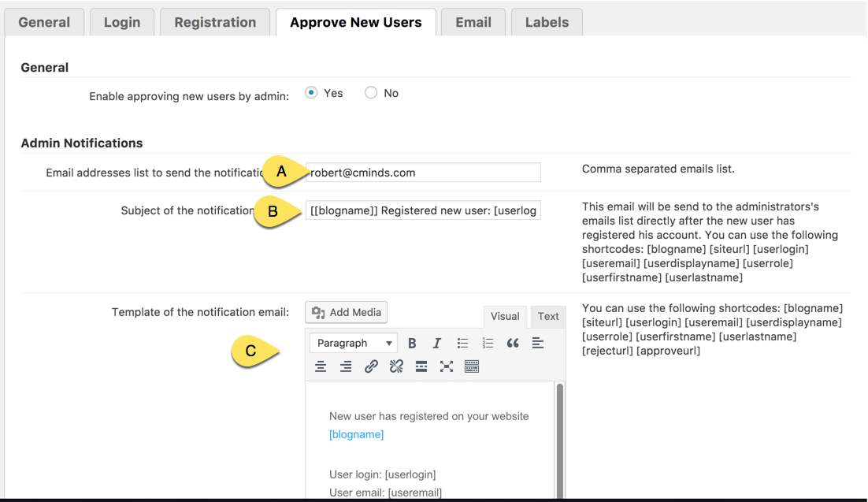Click the insert link icon
Viewport: 868px width, 502px height.
tap(371, 366)
